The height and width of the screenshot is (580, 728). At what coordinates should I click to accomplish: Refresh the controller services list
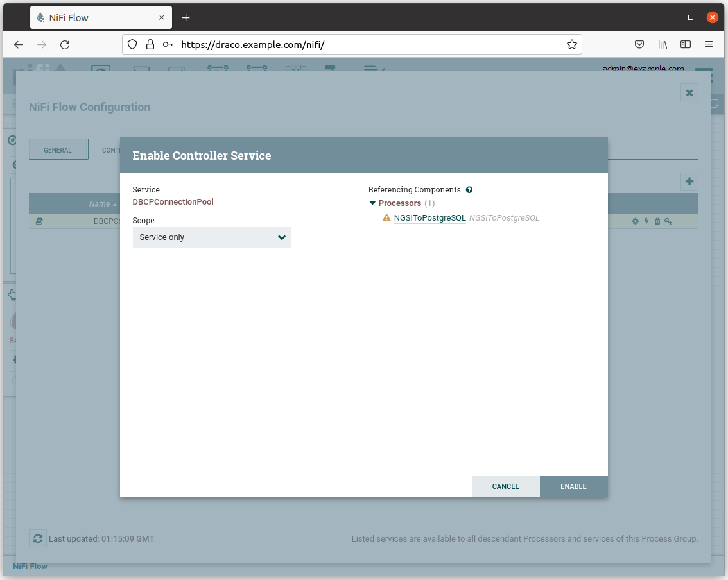pos(38,538)
